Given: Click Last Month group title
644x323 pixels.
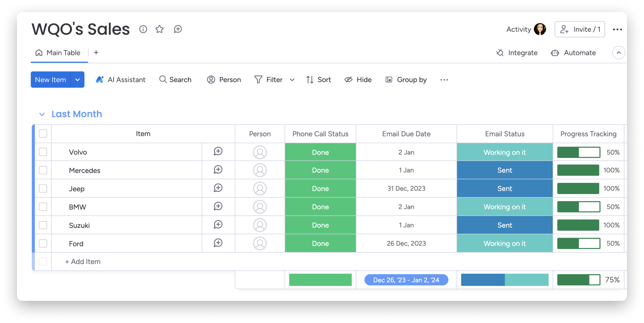Looking at the screenshot, I should [77, 114].
